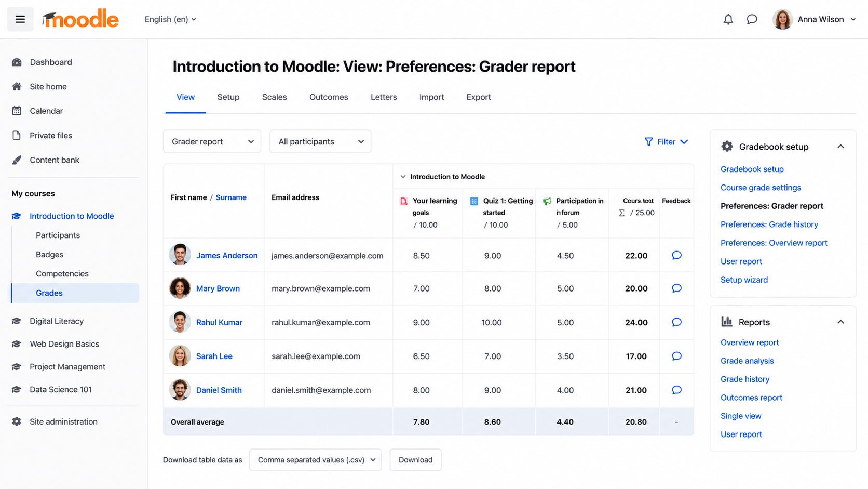Open the Single view report link

[x=741, y=416]
